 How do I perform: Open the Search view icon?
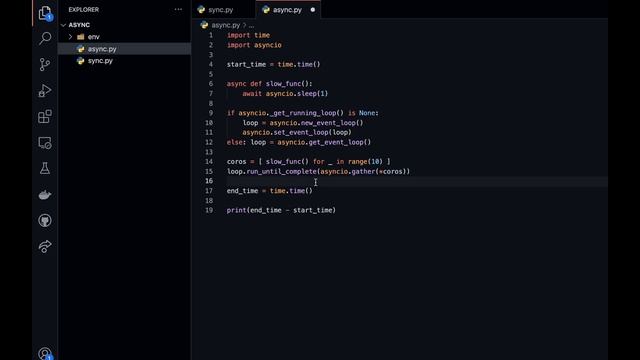coord(45,38)
